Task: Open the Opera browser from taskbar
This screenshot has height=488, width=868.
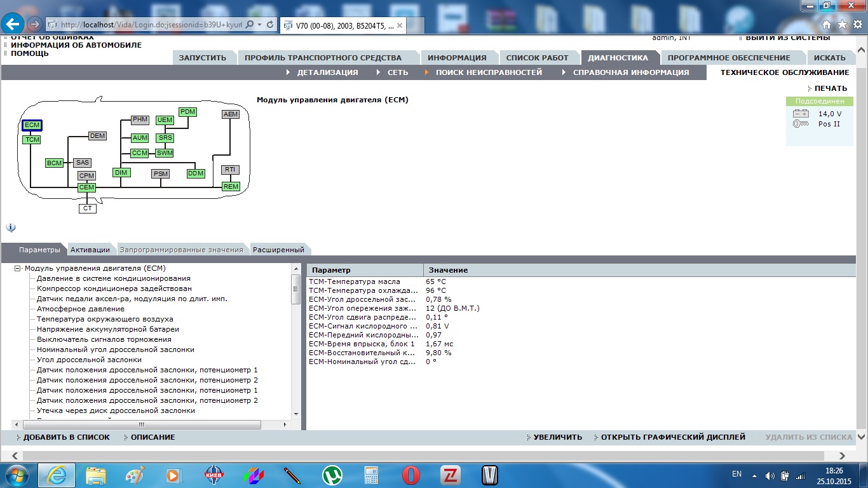Action: (411, 475)
